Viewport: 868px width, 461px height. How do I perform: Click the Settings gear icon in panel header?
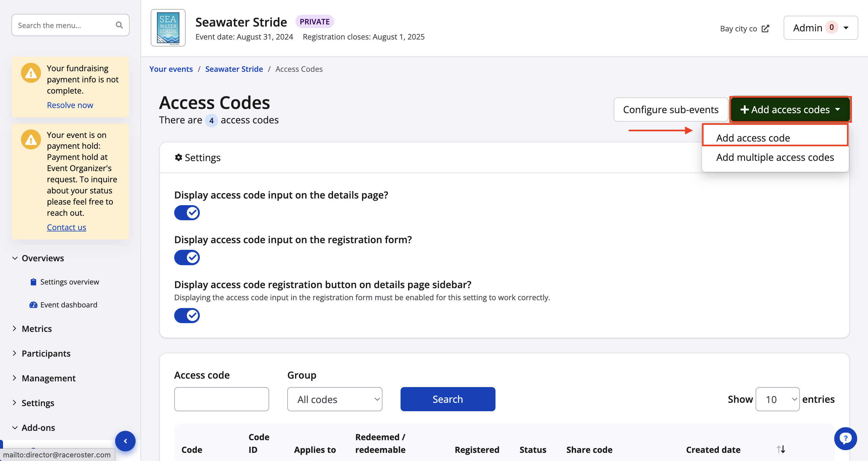point(178,157)
